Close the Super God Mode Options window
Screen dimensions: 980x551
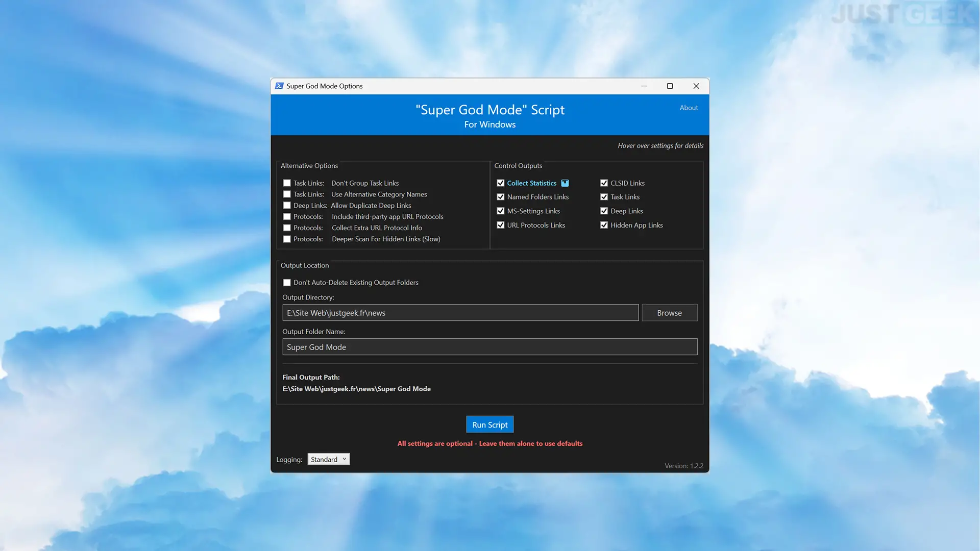point(696,86)
